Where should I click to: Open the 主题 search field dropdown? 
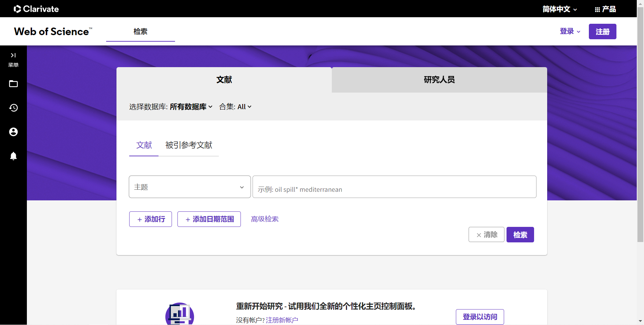190,187
